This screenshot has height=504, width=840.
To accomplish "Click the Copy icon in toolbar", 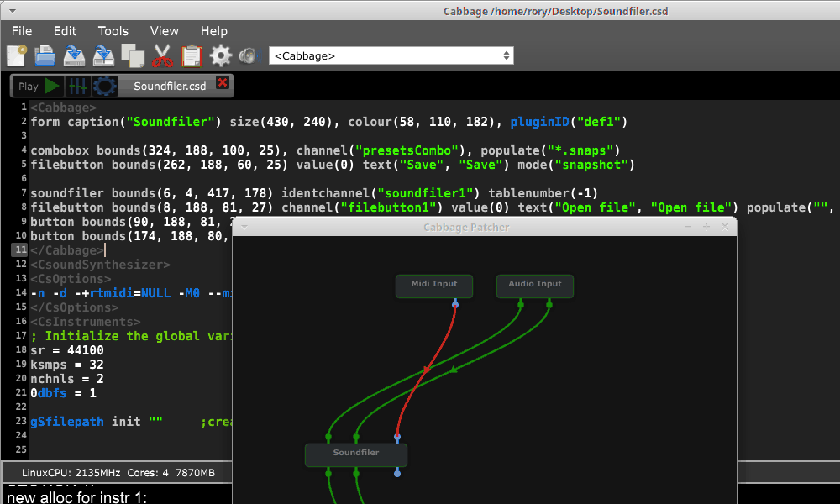I will (133, 56).
